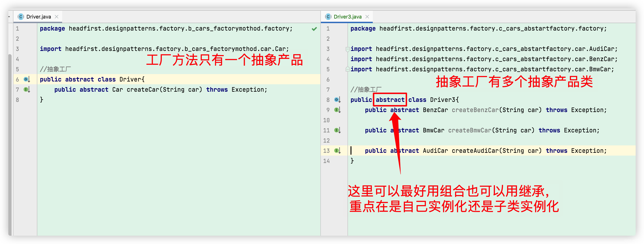Click line number 6 in Driver.java gutter
The image size is (644, 244).
tap(17, 79)
